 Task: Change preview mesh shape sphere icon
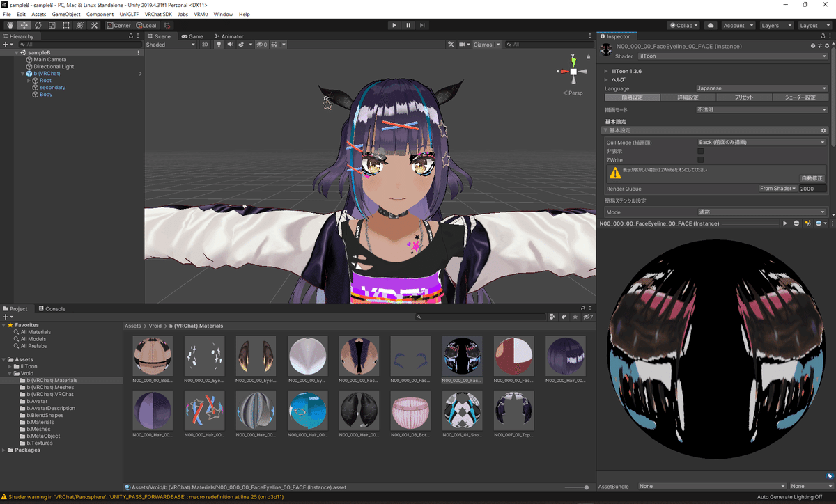796,223
